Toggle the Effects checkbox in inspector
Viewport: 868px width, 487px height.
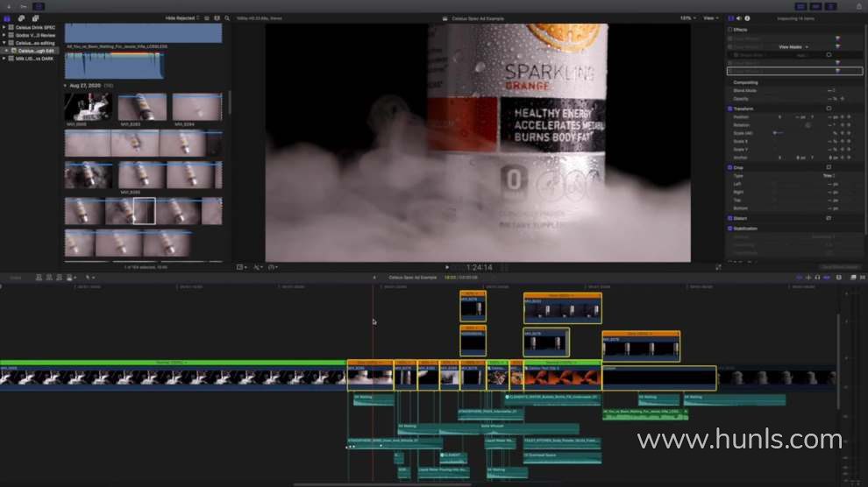(730, 30)
